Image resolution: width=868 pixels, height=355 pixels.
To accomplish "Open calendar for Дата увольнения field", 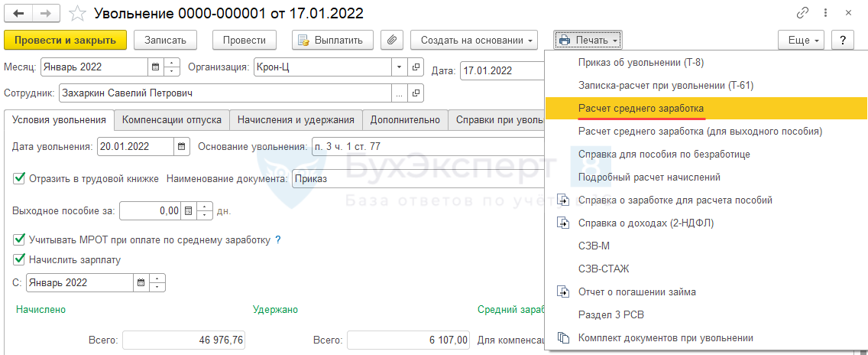I will pyautogui.click(x=181, y=146).
